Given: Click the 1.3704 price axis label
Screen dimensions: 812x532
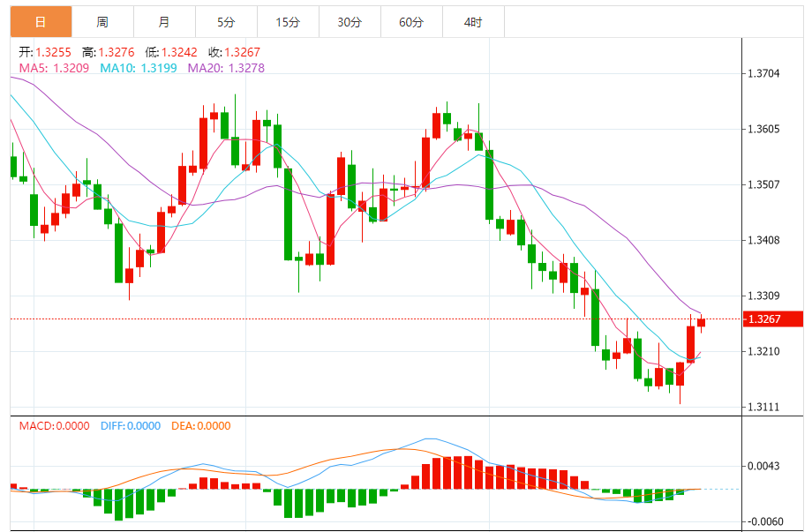Looking at the screenshot, I should tap(763, 73).
